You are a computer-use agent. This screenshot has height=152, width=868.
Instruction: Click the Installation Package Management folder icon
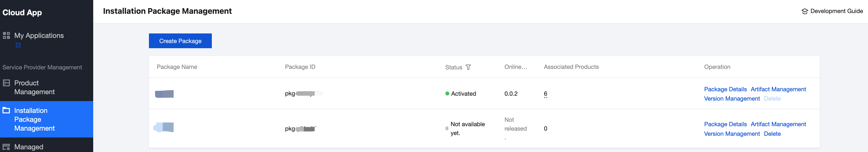point(6,110)
